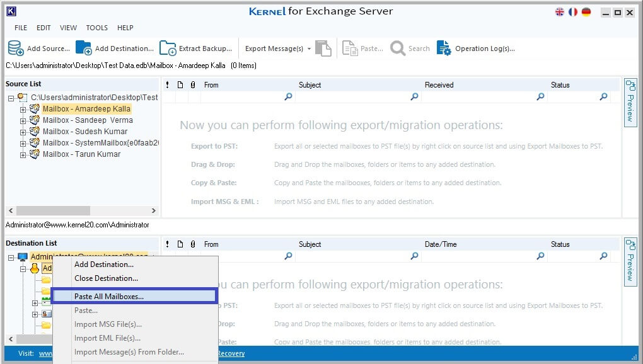
Task: Expand Mailbox - SystemMailbox node
Action: [23, 144]
